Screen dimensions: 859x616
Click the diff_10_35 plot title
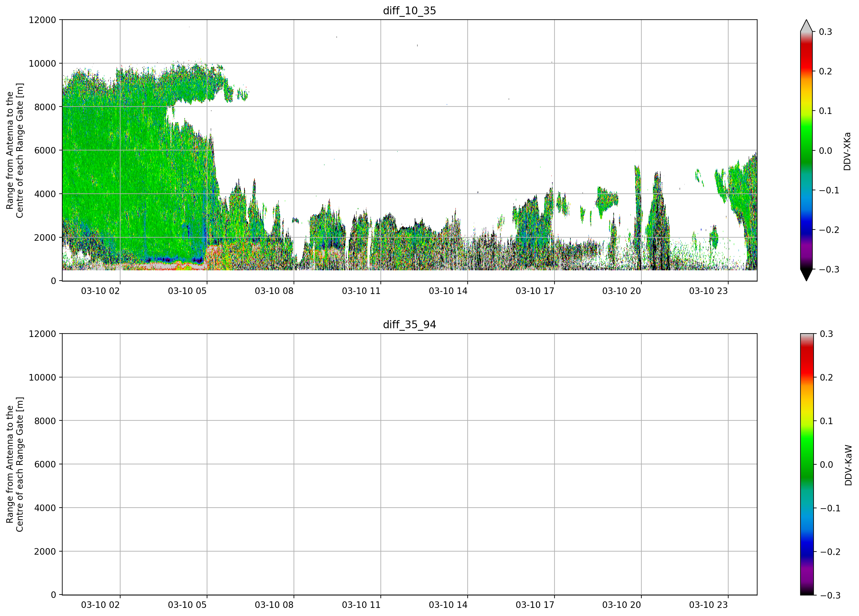click(409, 11)
